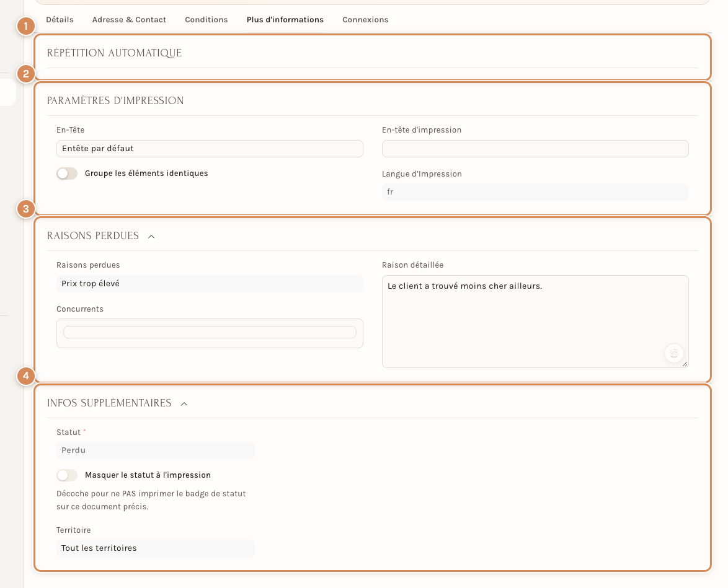Click the Raison détaillée textarea corner grip

click(685, 364)
